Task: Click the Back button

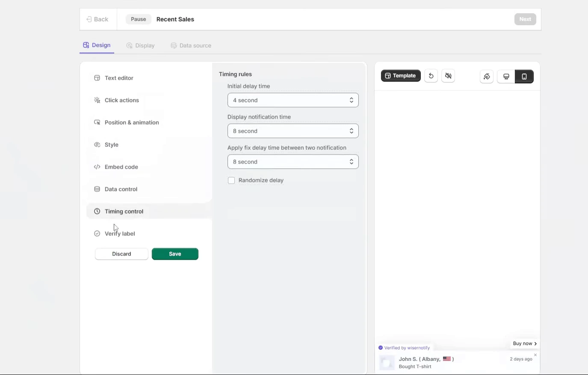Action: 98,19
